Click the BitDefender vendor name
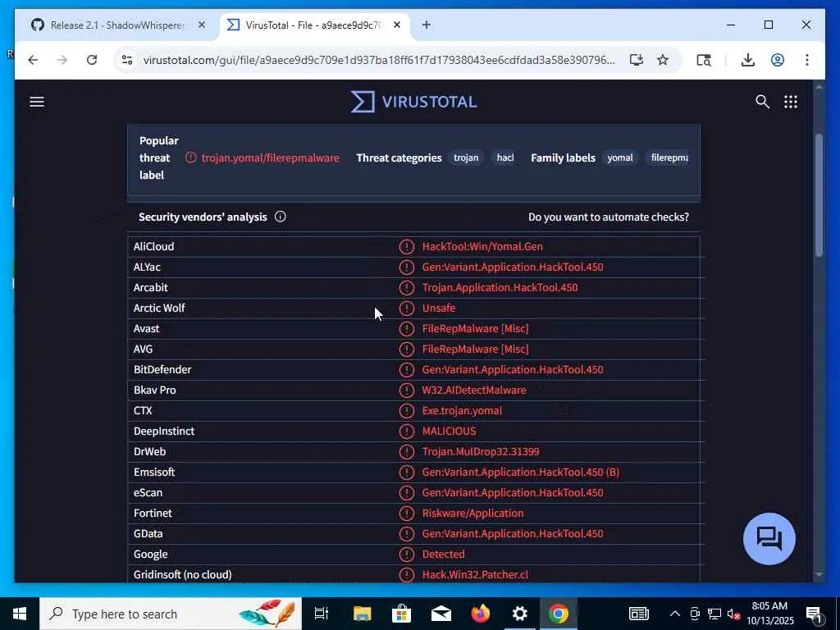This screenshot has width=840, height=630. pyautogui.click(x=162, y=370)
